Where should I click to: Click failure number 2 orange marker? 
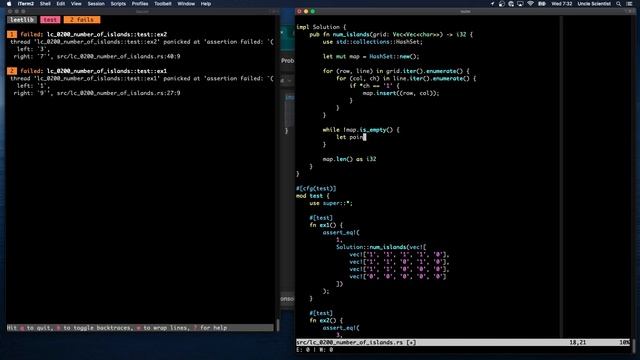point(12,71)
